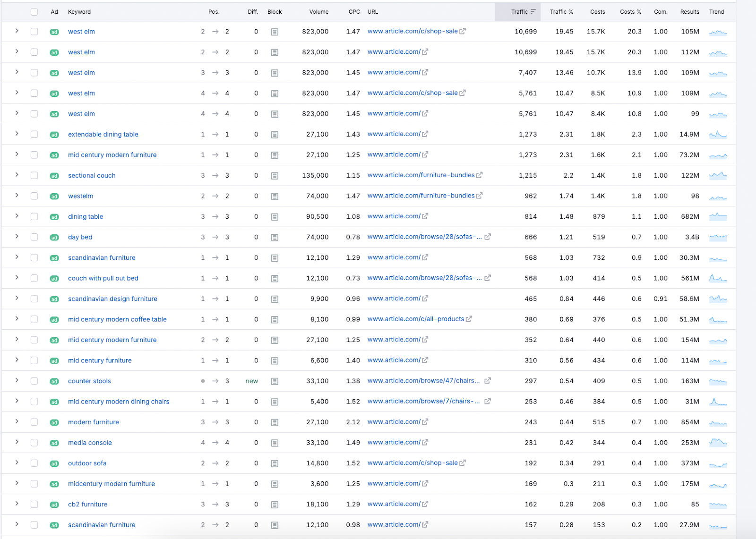Screen dimensions: 756x539
Task: Open external link icon for cb2 furniture URL
Action: click(x=425, y=504)
